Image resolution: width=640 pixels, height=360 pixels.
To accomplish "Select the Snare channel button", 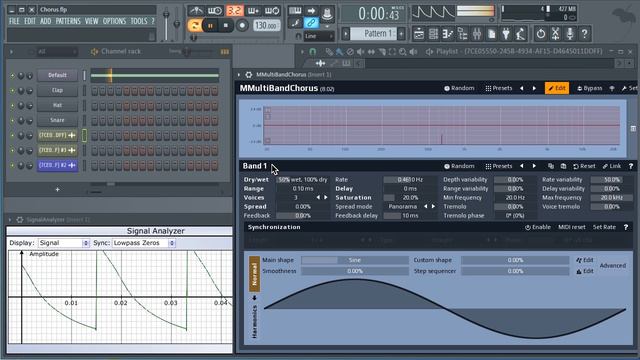I will 57,120.
